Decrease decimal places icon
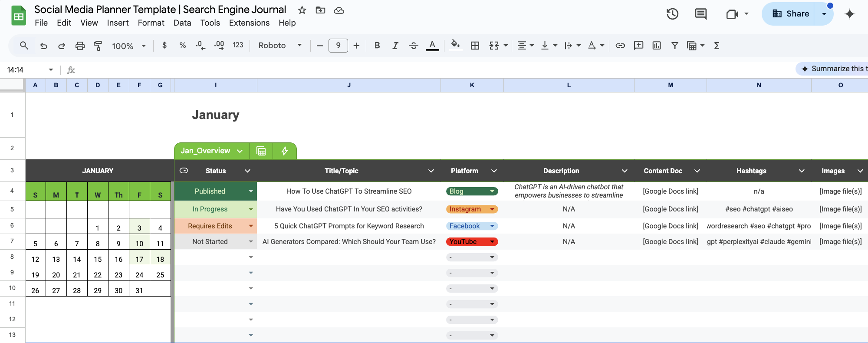 click(201, 45)
